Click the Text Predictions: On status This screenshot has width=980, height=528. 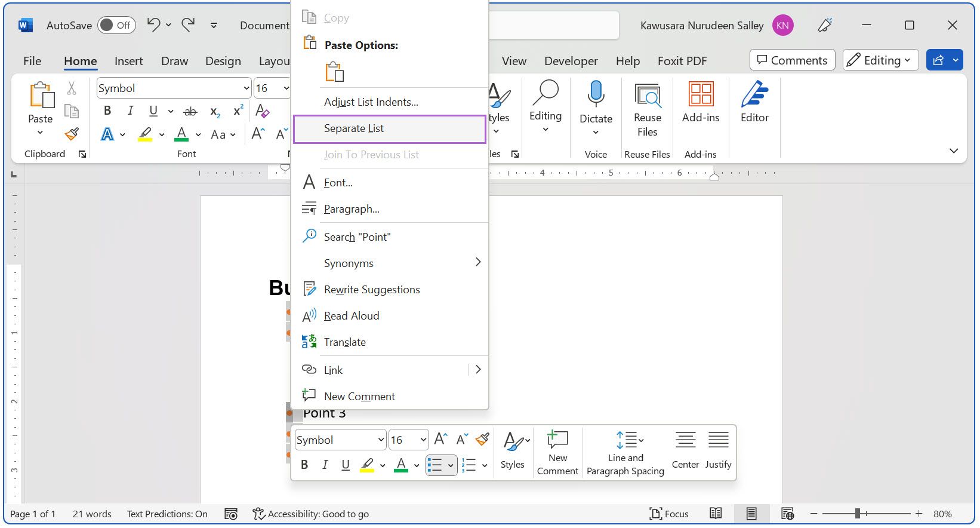[167, 514]
